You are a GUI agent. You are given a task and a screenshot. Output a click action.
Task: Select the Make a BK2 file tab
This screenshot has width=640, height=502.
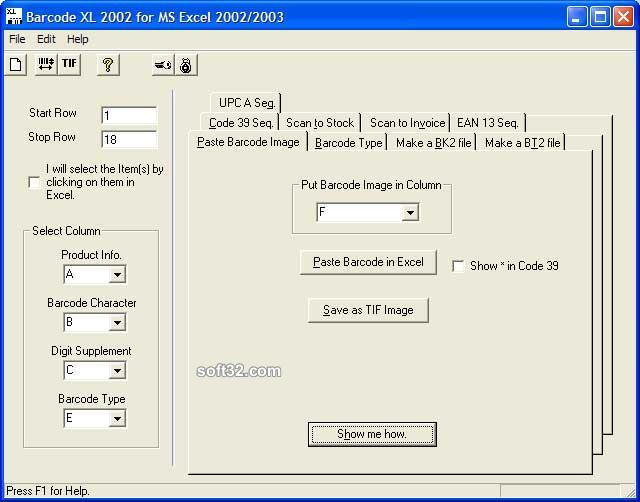433,143
